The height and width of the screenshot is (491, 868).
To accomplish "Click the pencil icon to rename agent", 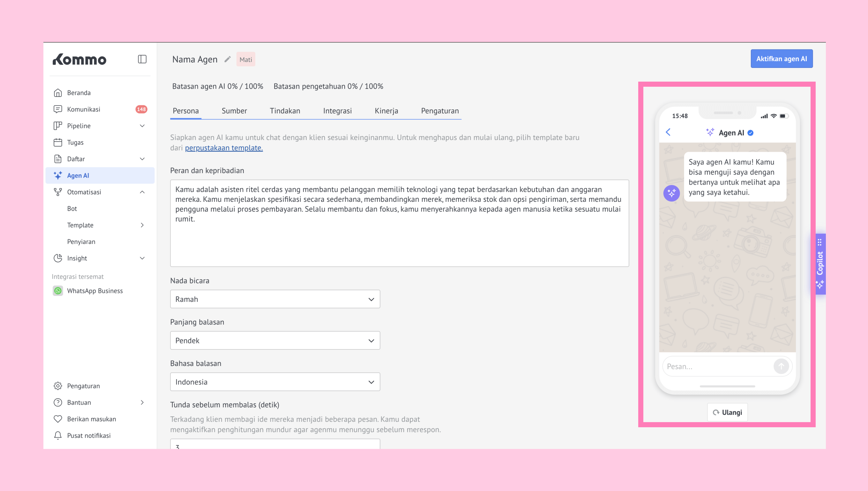I will tap(228, 59).
